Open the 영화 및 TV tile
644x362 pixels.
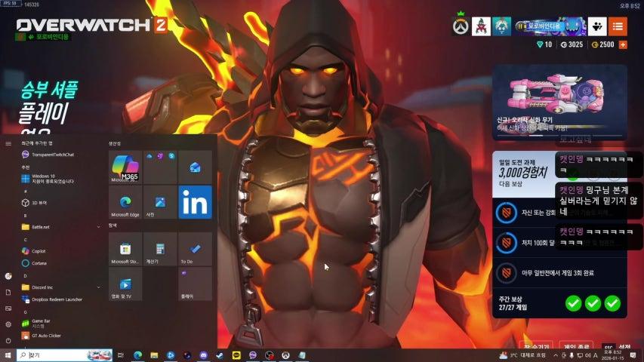pos(125,284)
